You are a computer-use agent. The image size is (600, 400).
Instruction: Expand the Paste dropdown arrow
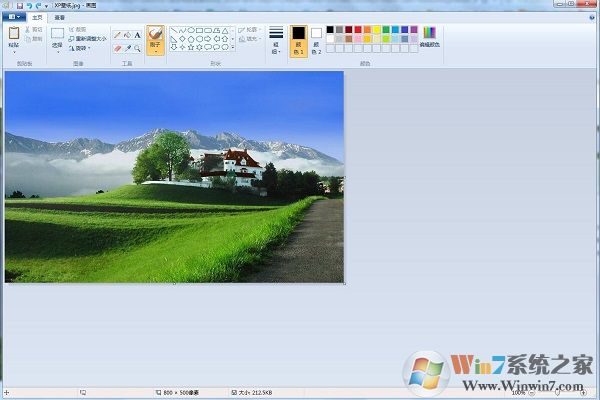pos(13,52)
